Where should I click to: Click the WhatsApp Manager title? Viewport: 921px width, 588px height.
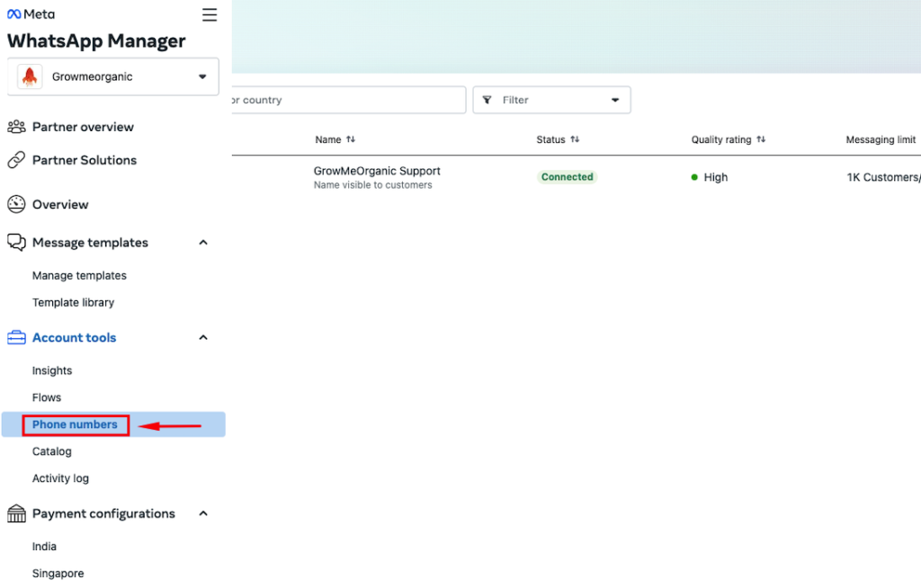[96, 41]
